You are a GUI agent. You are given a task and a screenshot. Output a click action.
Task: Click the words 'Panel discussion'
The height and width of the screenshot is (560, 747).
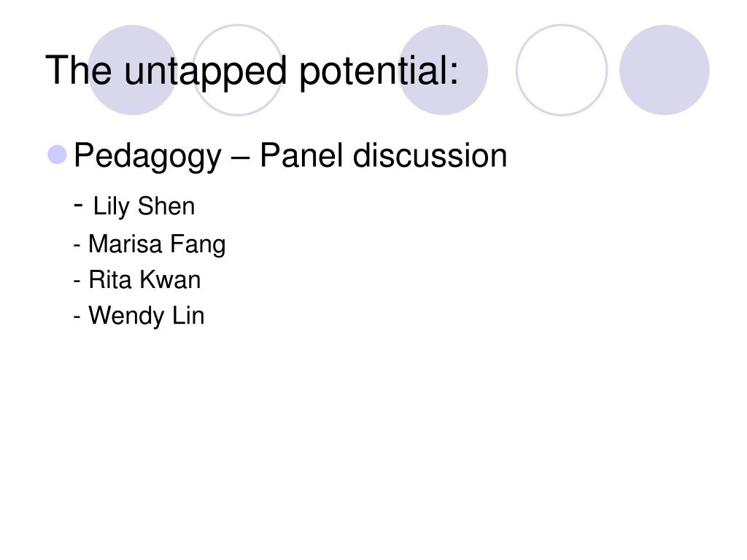point(383,155)
